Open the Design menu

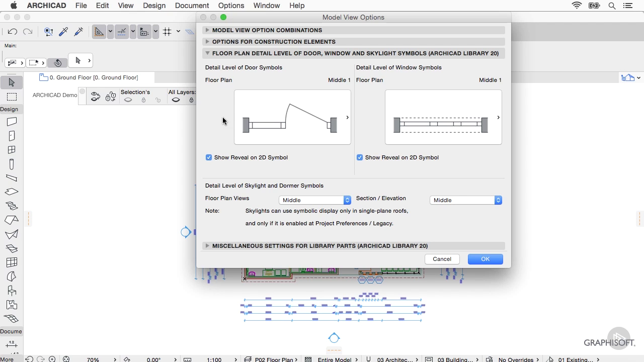click(x=154, y=6)
